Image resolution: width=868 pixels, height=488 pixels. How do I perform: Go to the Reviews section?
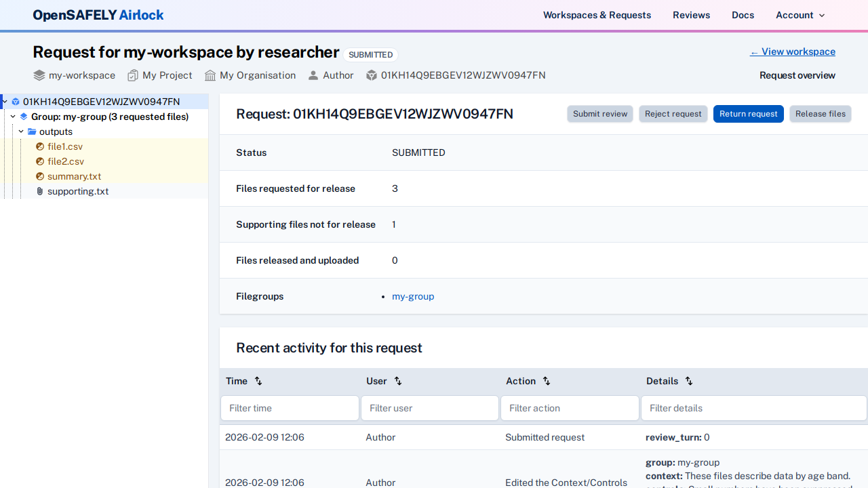[691, 15]
